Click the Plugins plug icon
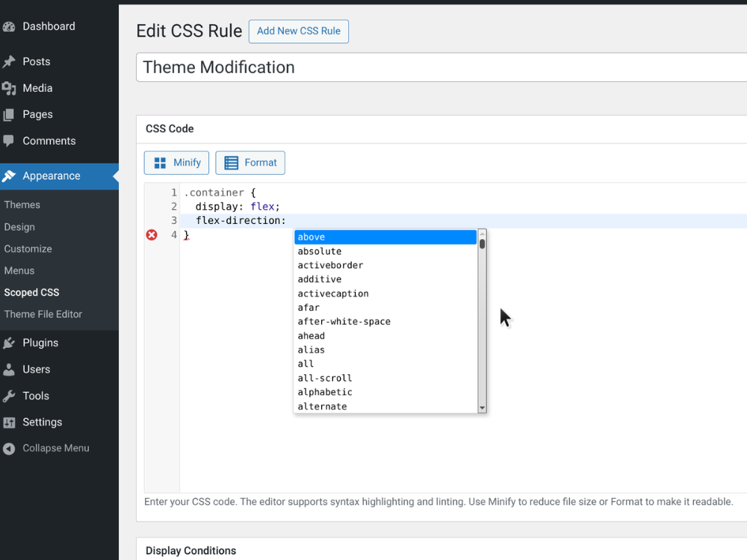Viewport: 747px width, 560px height. coord(9,343)
